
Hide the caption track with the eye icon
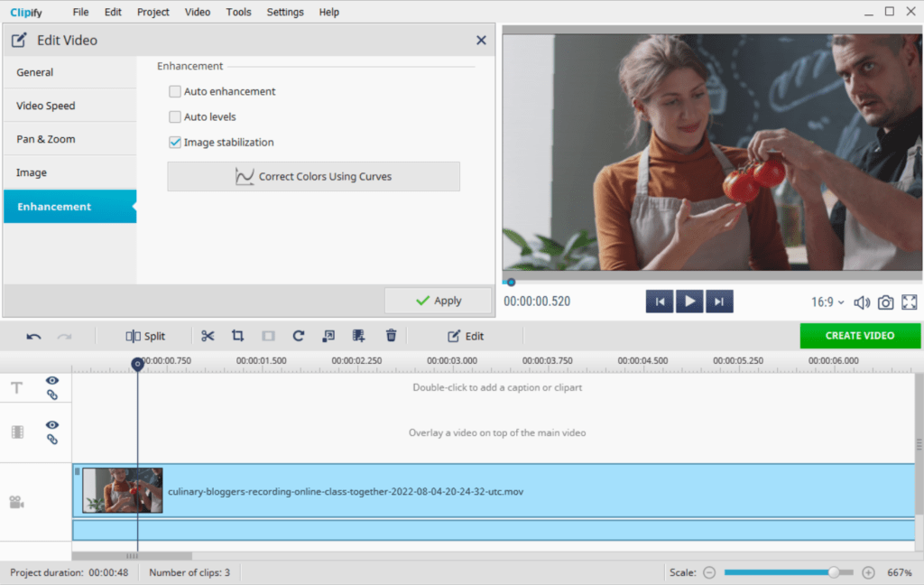(52, 380)
